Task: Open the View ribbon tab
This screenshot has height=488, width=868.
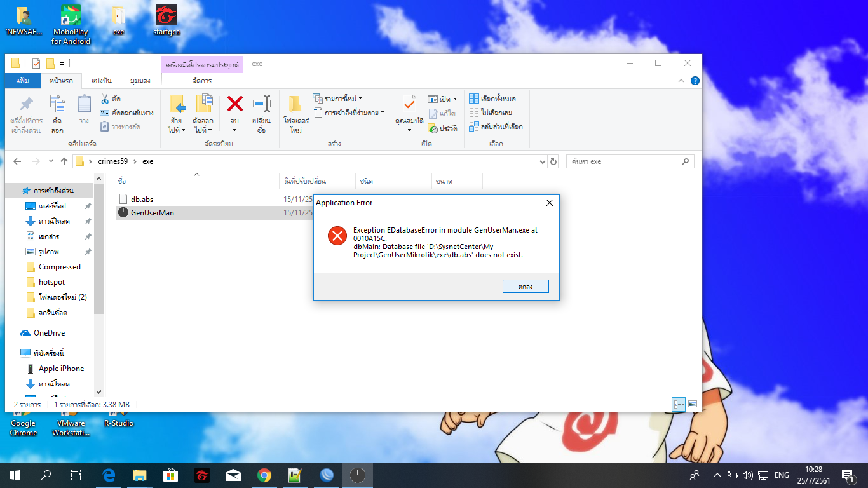Action: tap(140, 81)
